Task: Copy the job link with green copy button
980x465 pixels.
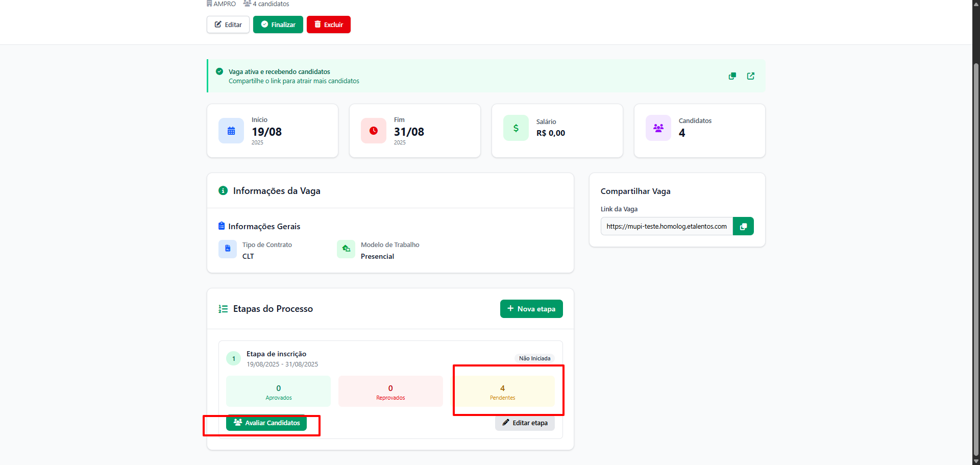Action: (743, 226)
